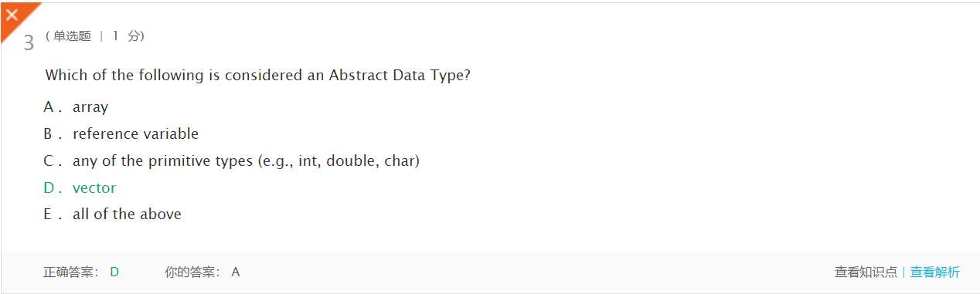Click the 单选题 question type label
Viewport: 980px width, 294px height.
(x=72, y=35)
